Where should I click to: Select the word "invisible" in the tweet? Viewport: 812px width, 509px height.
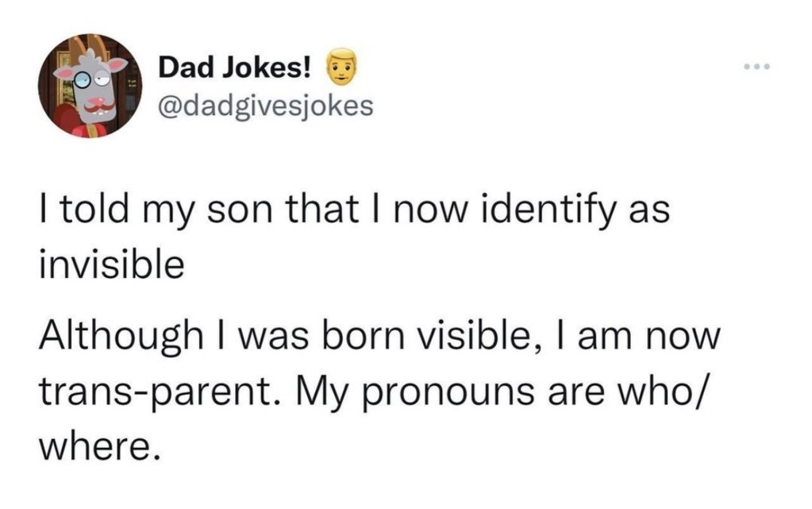[112, 265]
